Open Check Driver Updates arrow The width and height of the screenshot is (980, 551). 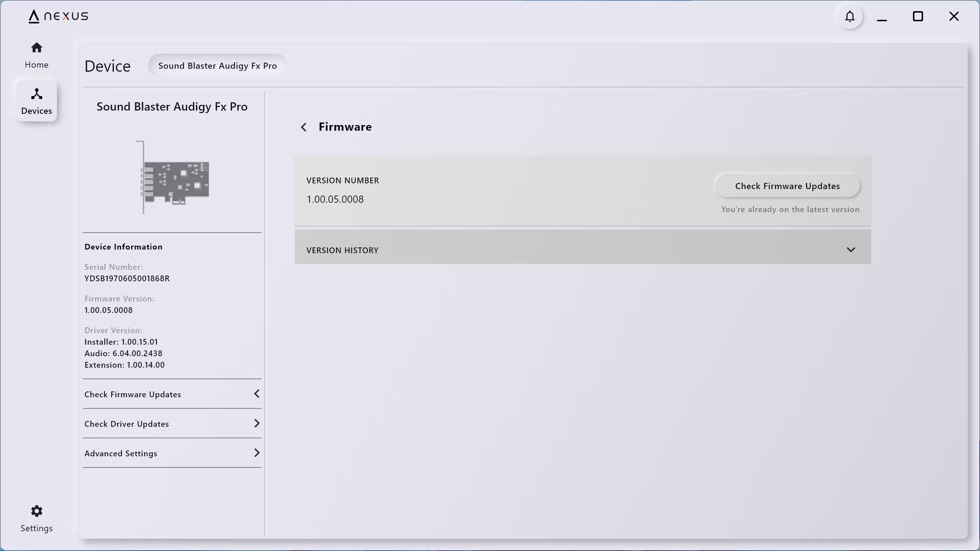coord(257,423)
